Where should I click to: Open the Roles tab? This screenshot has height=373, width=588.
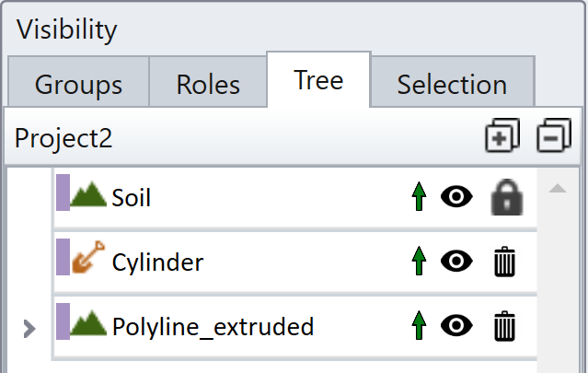point(207,85)
